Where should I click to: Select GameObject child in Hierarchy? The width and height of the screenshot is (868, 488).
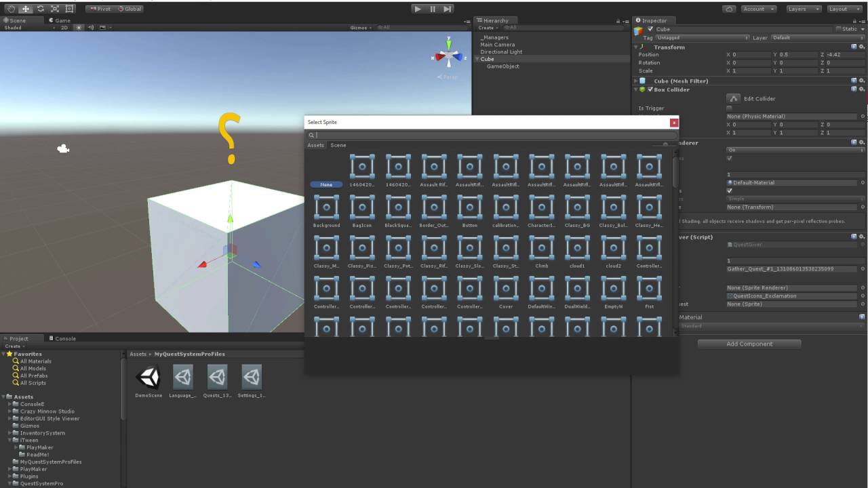coord(503,66)
